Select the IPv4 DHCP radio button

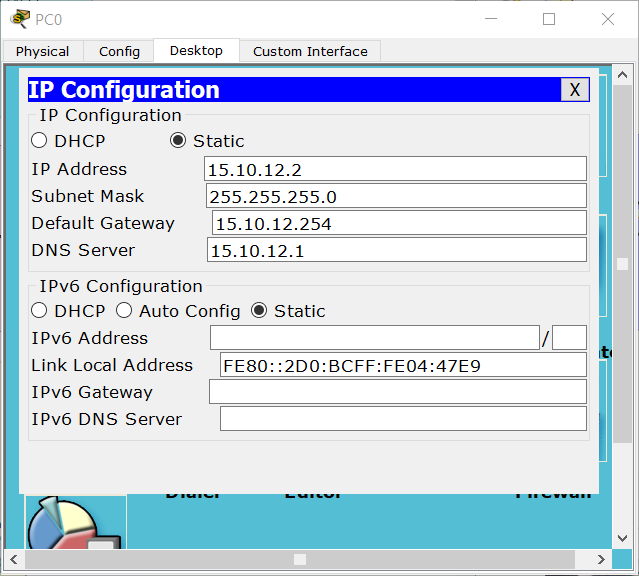pyautogui.click(x=39, y=141)
